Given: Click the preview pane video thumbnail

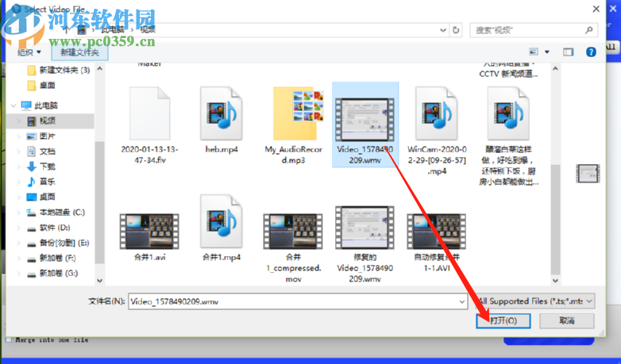Looking at the screenshot, I should point(588,174).
